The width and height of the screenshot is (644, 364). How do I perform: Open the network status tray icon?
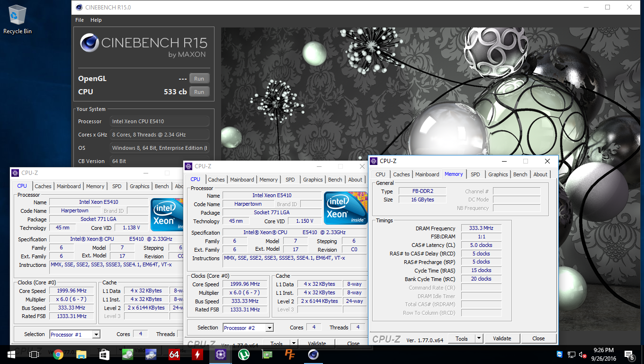tap(572, 355)
